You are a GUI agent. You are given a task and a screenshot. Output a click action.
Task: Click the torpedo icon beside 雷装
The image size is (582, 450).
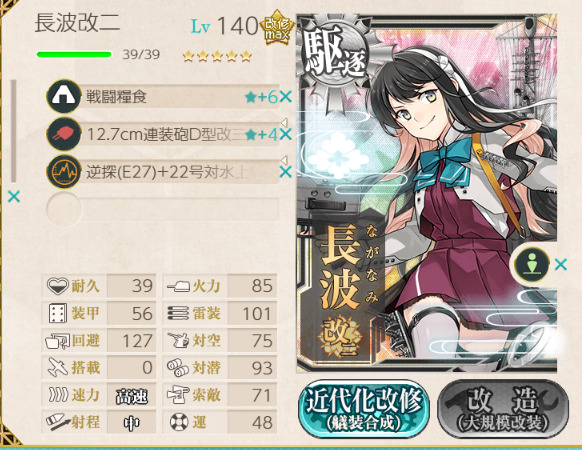[x=178, y=313]
